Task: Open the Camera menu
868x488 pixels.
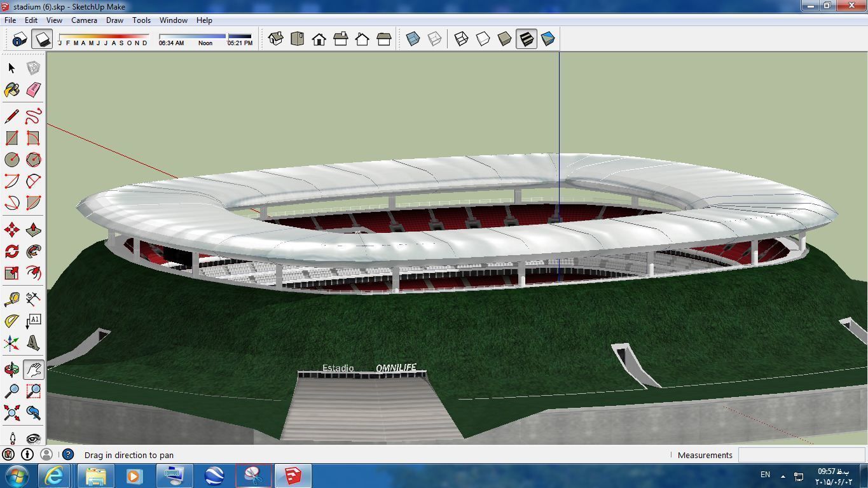Action: click(x=84, y=20)
